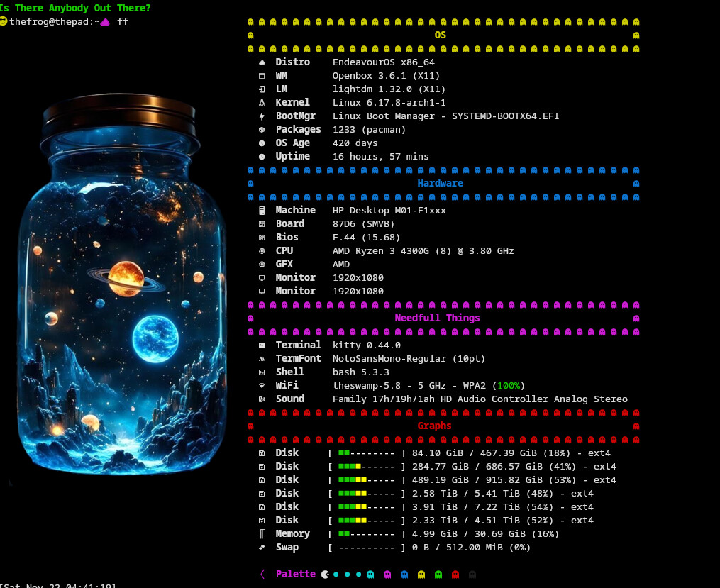Click the BootMgr lightning bolt icon
Viewport: 720px width, 588px height.
[x=261, y=116]
